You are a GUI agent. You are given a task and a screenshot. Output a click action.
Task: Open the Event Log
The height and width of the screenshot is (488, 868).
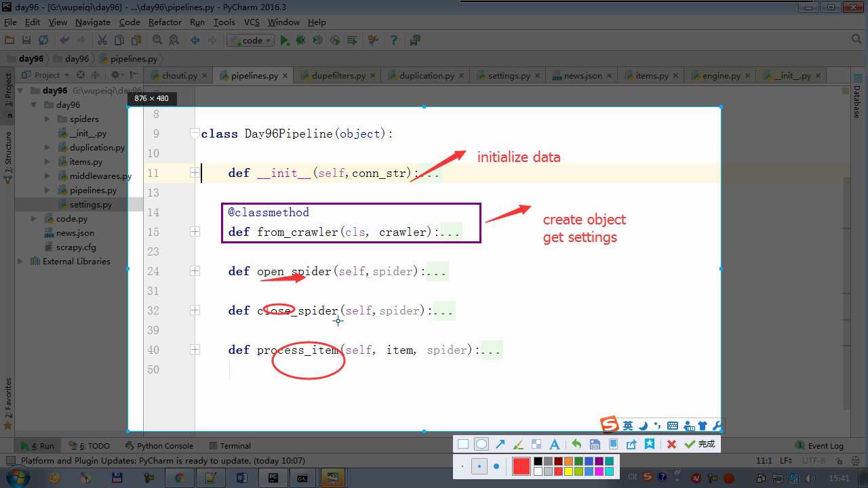819,445
